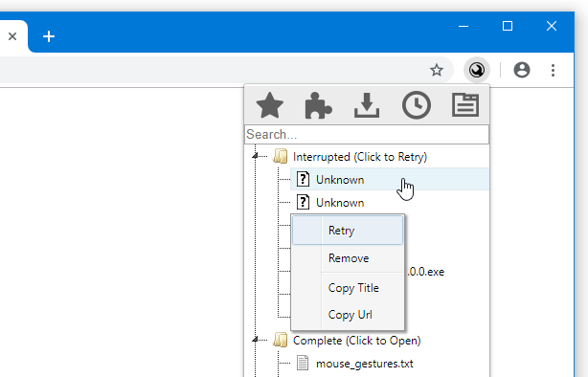Open a new tab with plus button

(x=49, y=36)
